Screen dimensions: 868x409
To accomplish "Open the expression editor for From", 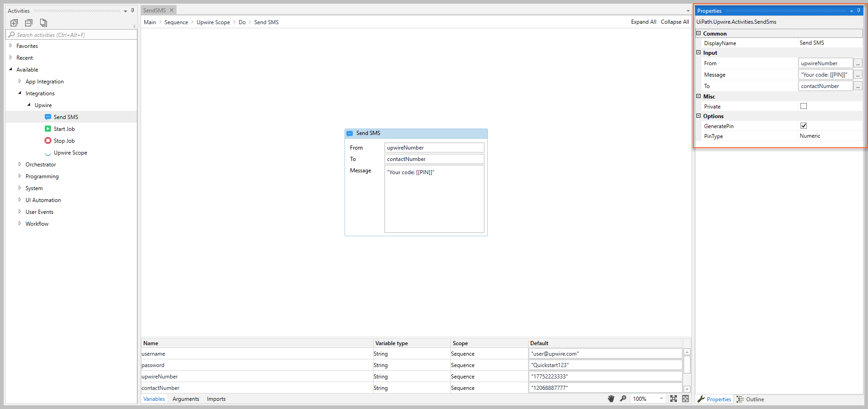I will coord(858,63).
